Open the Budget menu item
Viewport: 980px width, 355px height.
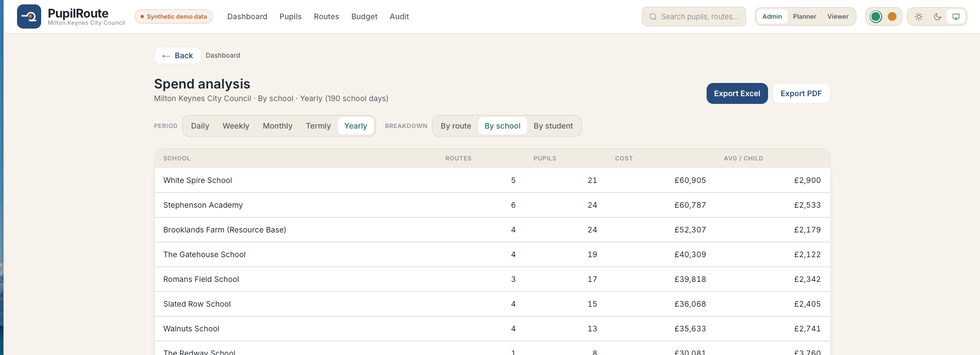[365, 16]
